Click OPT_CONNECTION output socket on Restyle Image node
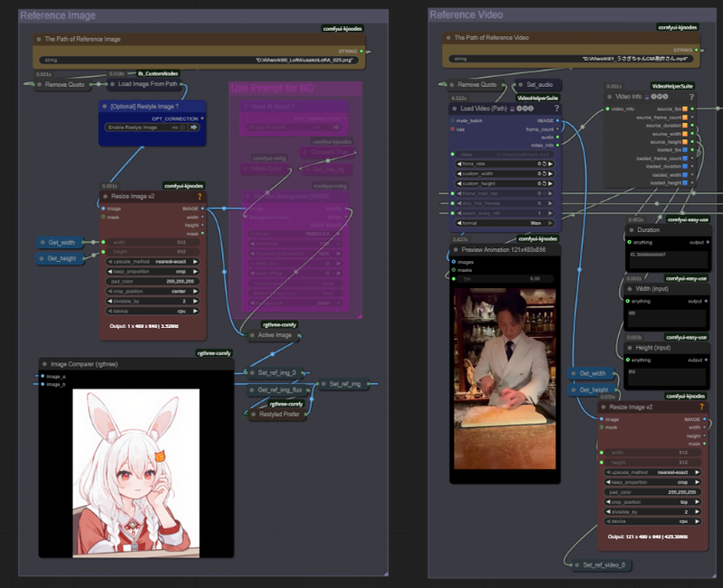The width and height of the screenshot is (723, 588). [x=202, y=118]
